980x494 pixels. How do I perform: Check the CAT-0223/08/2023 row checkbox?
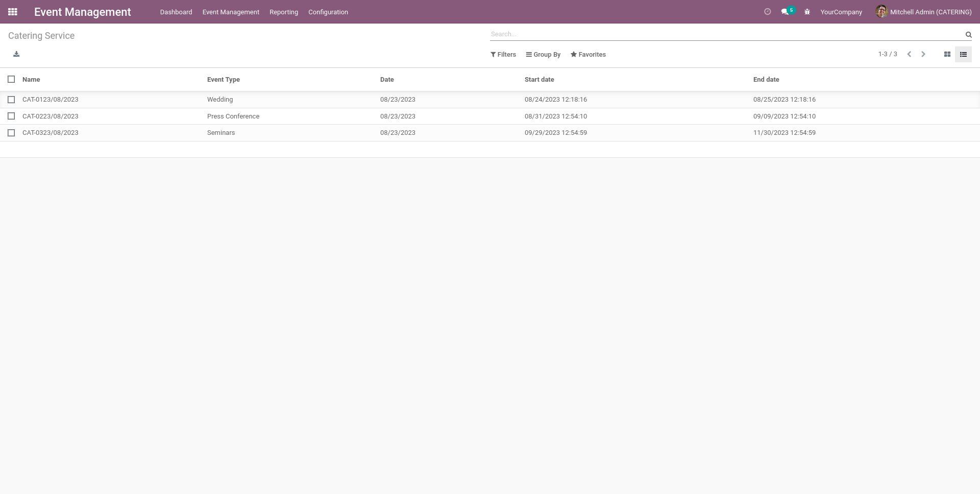[11, 116]
